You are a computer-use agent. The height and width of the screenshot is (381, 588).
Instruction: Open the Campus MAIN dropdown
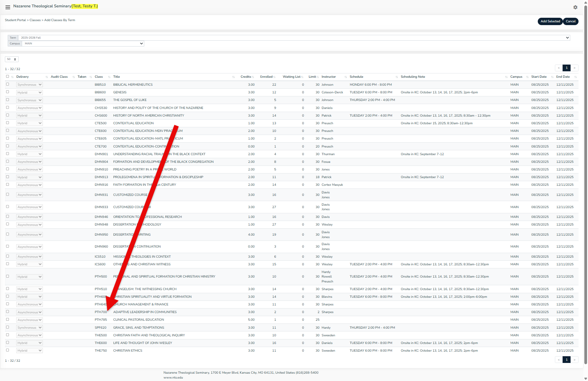[x=83, y=43]
